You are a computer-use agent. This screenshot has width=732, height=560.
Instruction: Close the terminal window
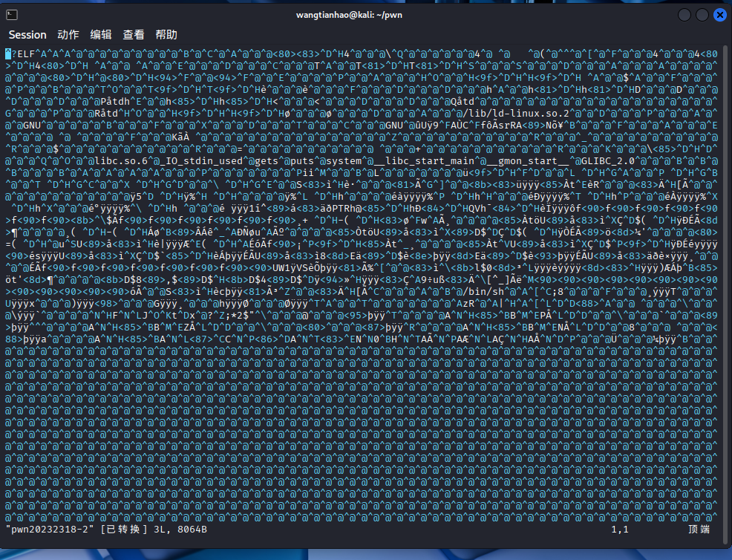point(720,15)
